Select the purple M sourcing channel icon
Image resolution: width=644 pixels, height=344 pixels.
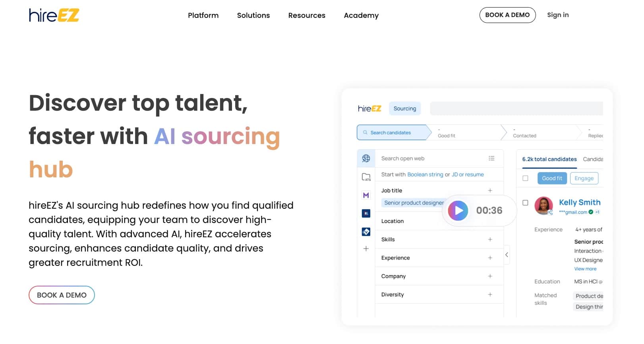click(x=366, y=195)
